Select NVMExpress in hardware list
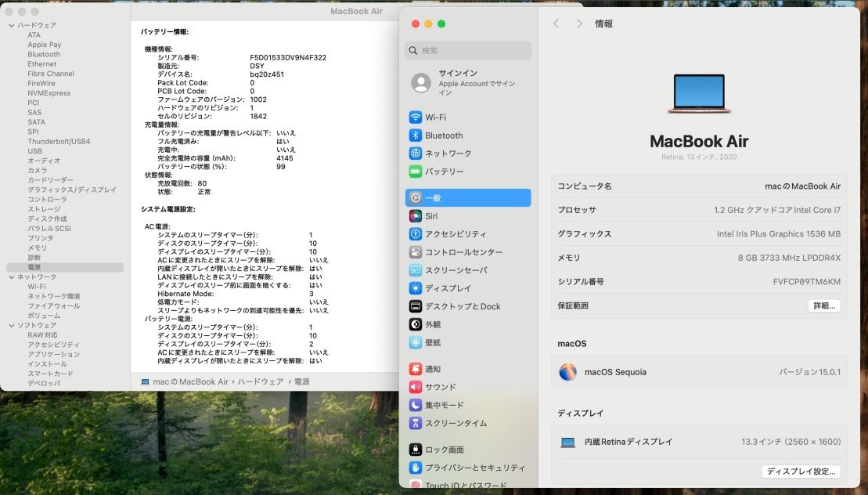 pyautogui.click(x=49, y=93)
